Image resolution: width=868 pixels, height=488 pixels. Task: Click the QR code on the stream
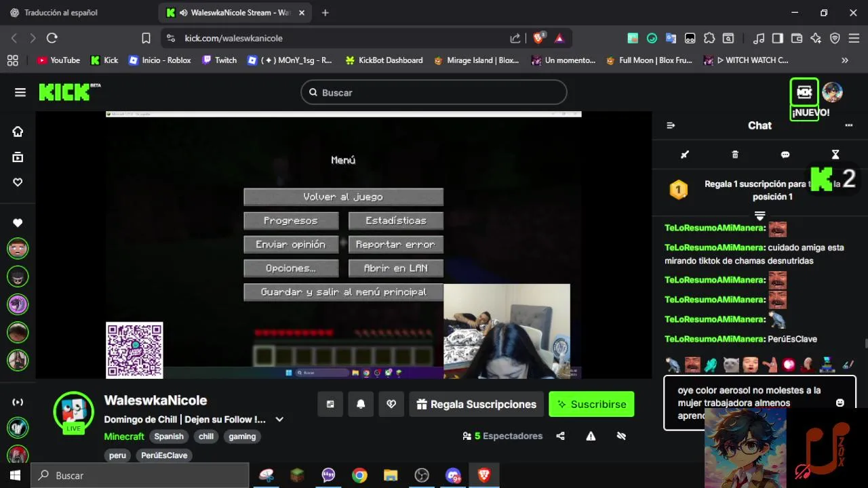tap(134, 350)
